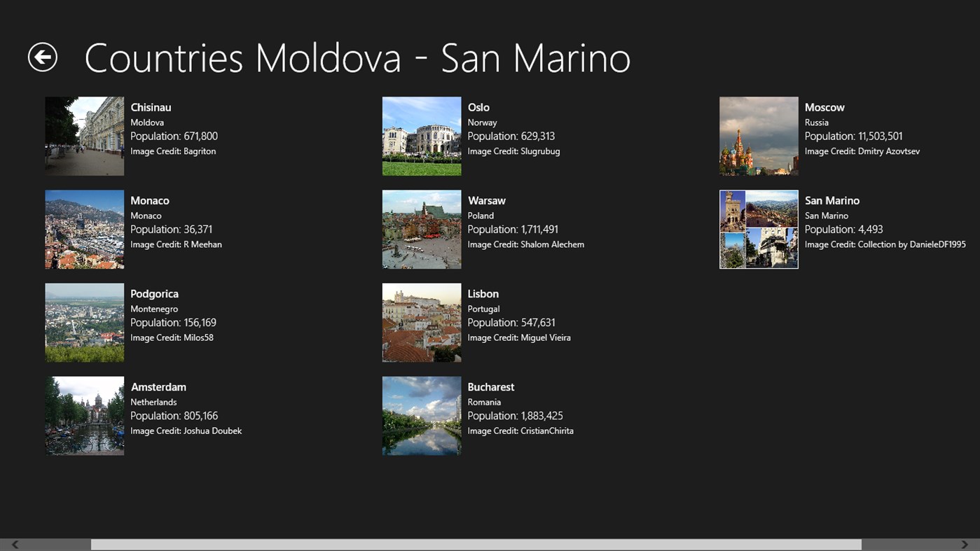Click the Warsaw square photo thumbnail
The image size is (980, 551).
point(421,229)
